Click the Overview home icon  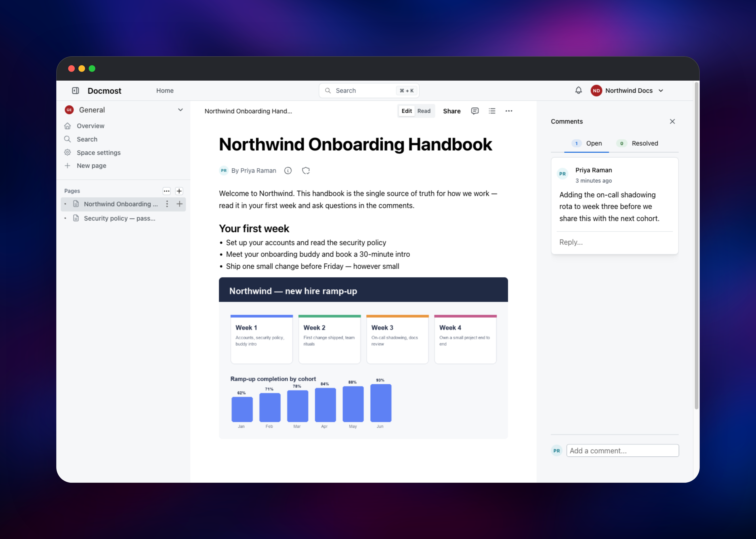(67, 126)
